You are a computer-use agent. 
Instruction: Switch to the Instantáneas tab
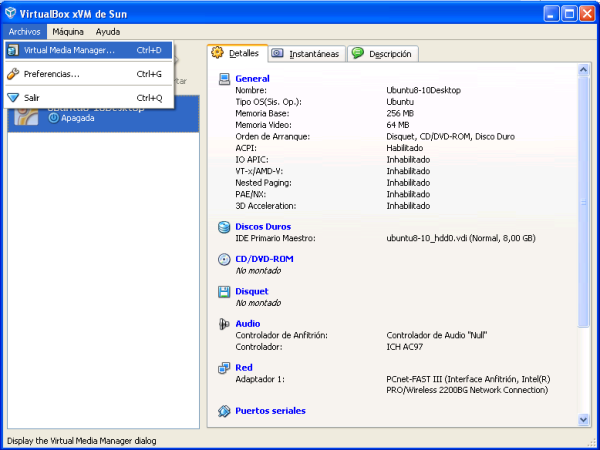coord(306,54)
